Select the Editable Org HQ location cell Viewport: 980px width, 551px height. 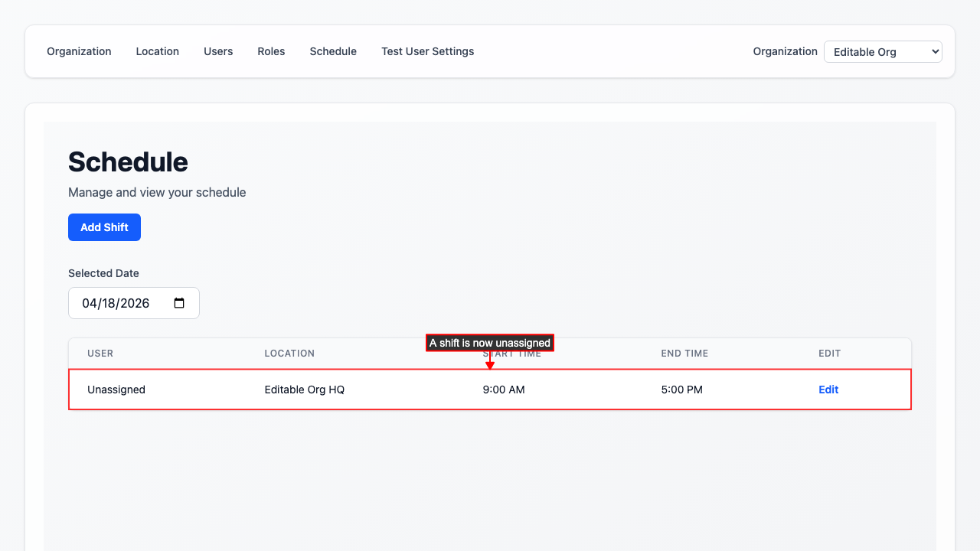click(304, 390)
